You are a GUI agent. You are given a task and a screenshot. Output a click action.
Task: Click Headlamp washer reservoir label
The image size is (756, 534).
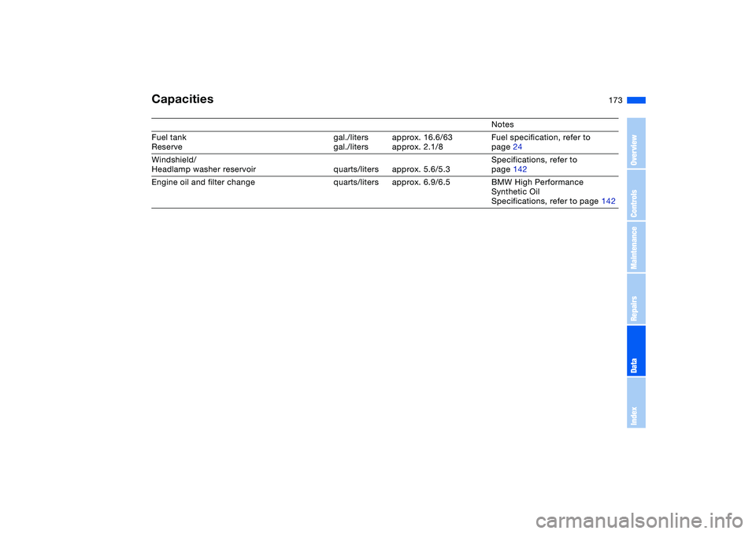(x=203, y=169)
